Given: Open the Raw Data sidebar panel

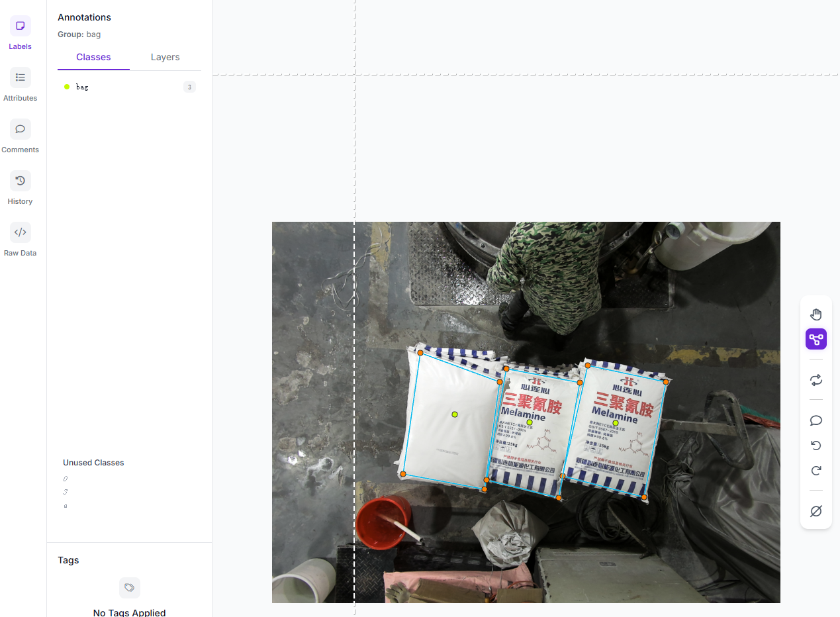Looking at the screenshot, I should (x=20, y=240).
